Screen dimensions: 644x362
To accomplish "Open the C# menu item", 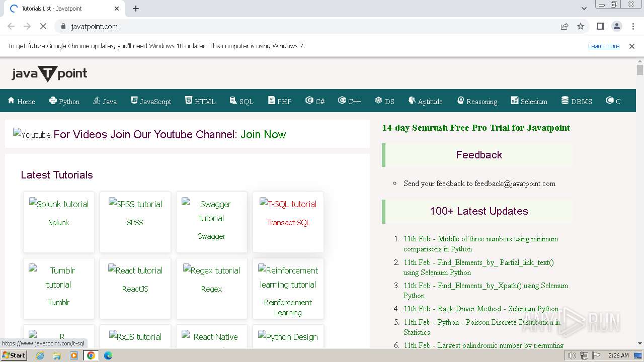I will 315,101.
